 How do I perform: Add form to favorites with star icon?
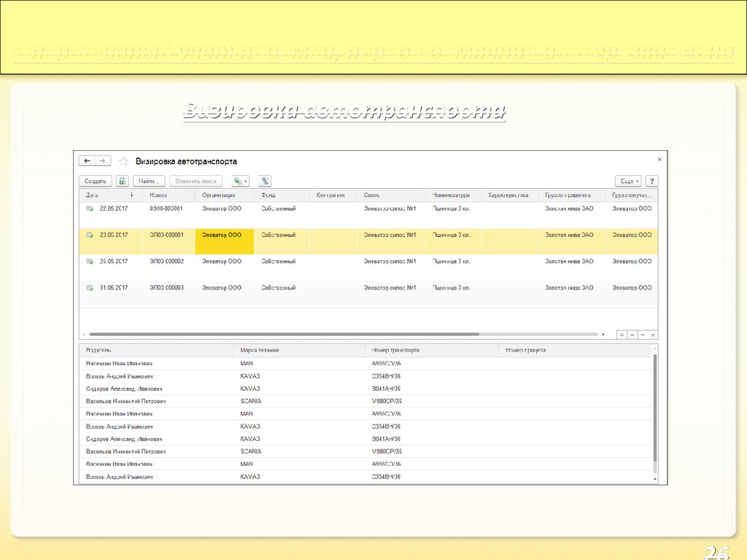click(123, 161)
